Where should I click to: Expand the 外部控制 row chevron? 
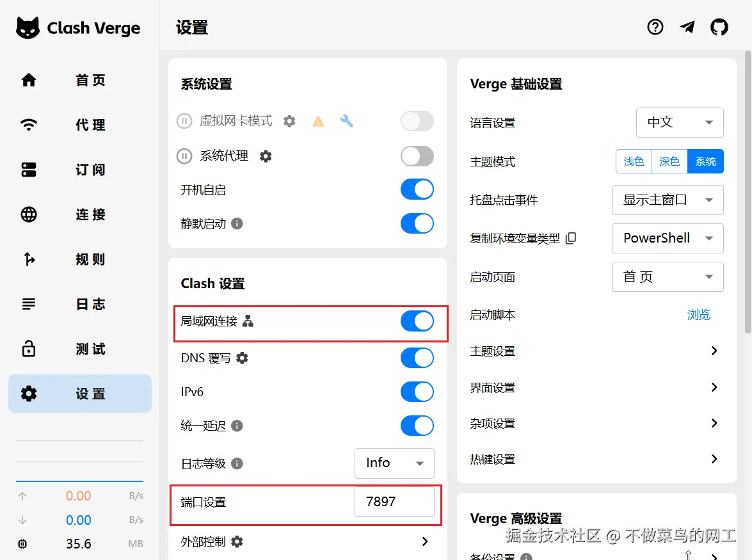425,542
